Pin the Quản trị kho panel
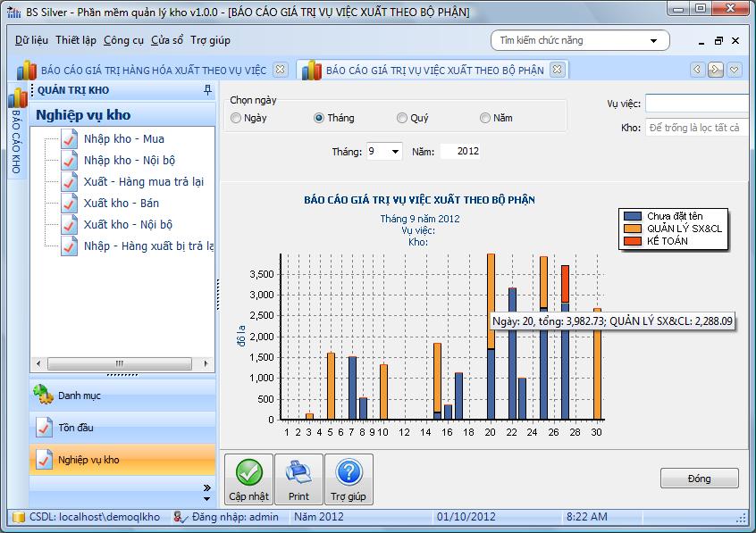 [x=207, y=90]
